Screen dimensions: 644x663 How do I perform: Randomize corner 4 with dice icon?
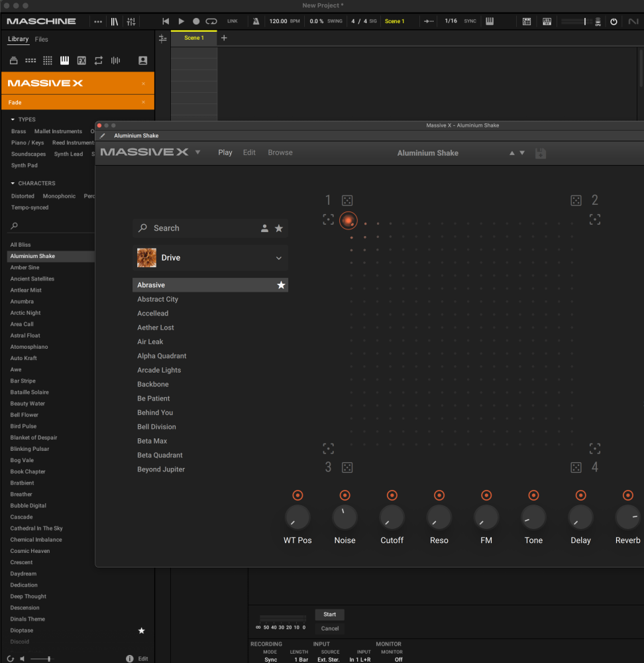pos(576,467)
